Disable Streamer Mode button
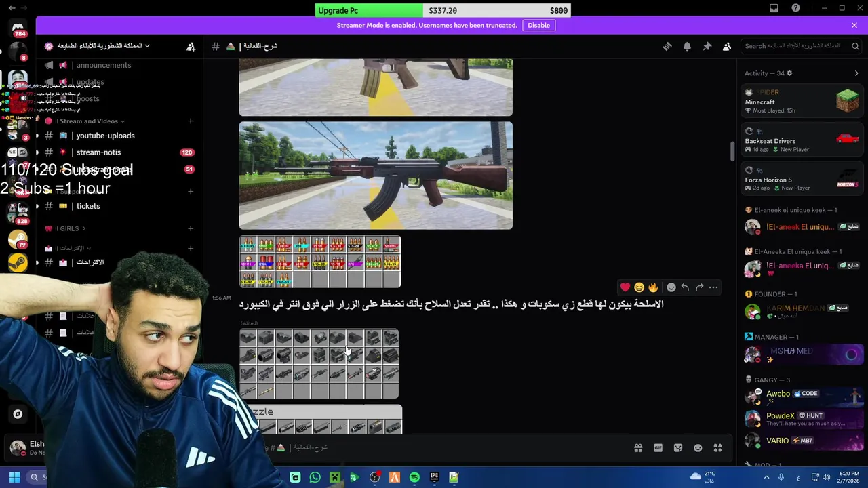 (x=539, y=25)
